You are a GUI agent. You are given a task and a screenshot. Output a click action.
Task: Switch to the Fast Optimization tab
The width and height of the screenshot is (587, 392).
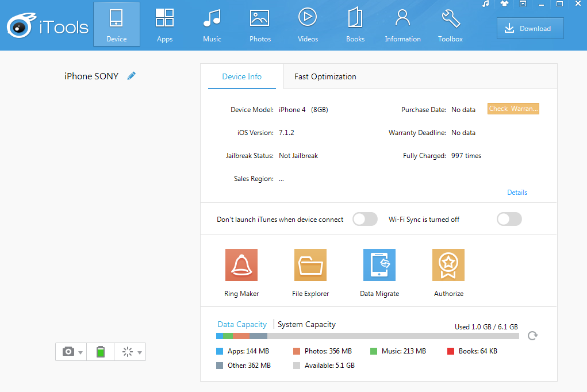click(325, 76)
